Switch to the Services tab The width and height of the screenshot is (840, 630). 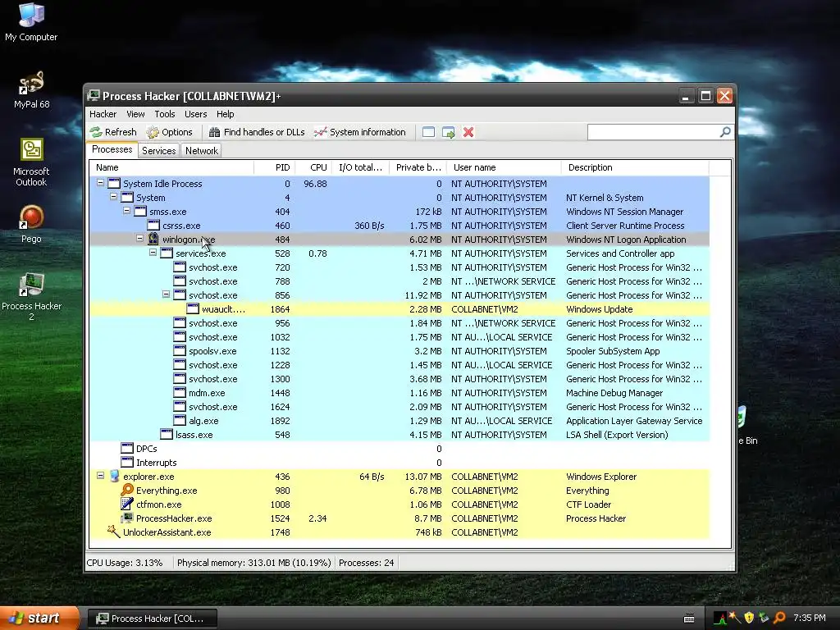click(x=158, y=151)
